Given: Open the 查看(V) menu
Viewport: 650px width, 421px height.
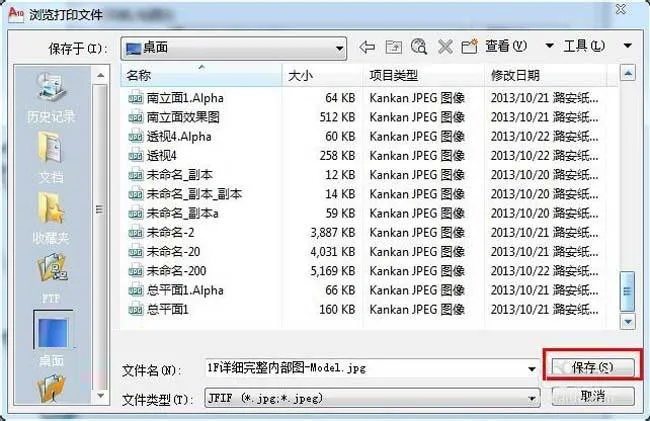Looking at the screenshot, I should 506,46.
